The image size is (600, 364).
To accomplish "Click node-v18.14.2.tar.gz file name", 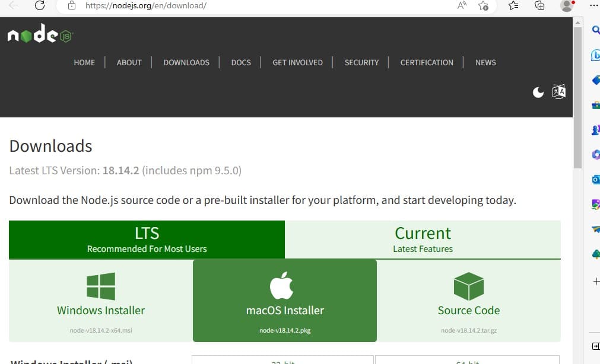I will (x=469, y=330).
